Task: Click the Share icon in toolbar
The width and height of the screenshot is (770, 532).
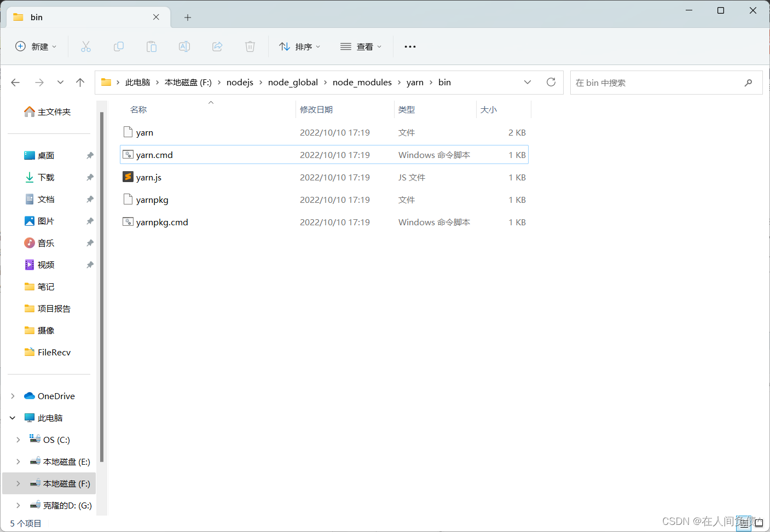Action: 217,46
